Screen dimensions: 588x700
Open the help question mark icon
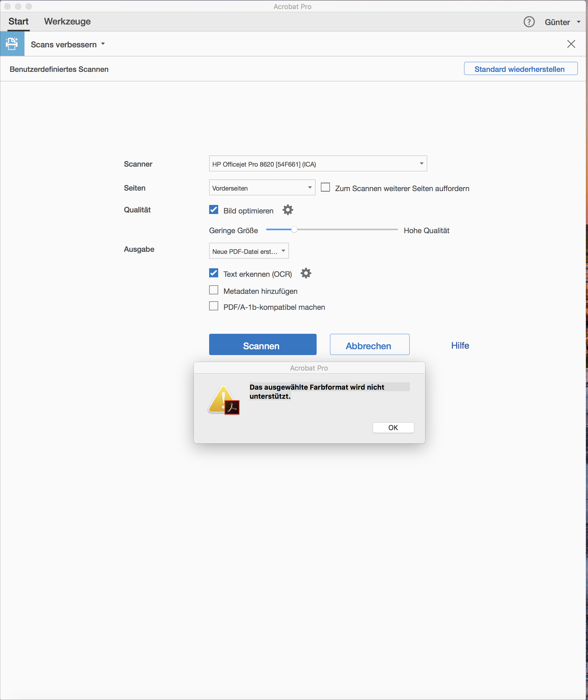[529, 22]
